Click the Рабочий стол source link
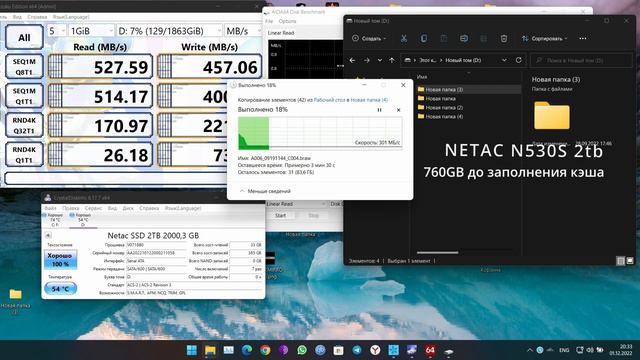The height and width of the screenshot is (360, 640). pyautogui.click(x=329, y=100)
